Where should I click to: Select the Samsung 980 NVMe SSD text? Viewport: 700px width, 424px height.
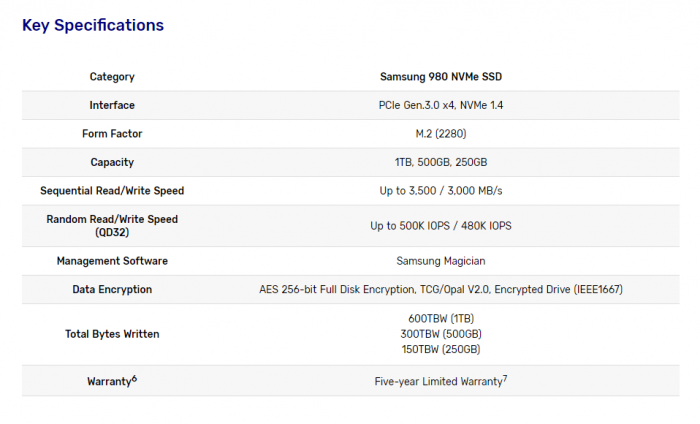440,77
